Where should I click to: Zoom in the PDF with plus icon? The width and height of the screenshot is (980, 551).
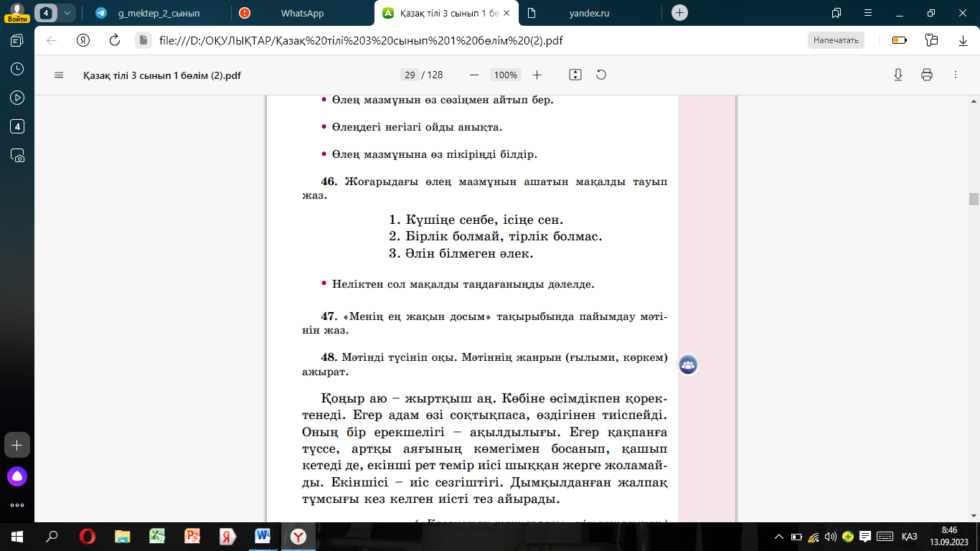point(537,75)
